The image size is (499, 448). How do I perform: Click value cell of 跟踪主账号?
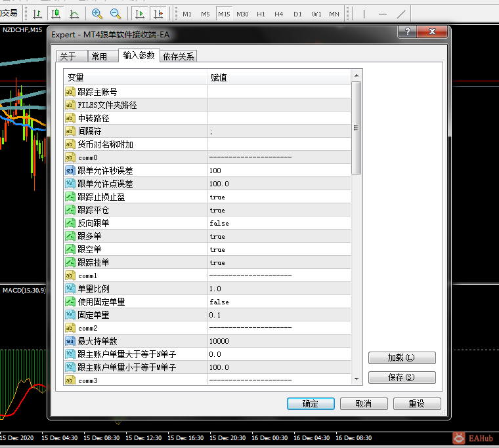(279, 92)
